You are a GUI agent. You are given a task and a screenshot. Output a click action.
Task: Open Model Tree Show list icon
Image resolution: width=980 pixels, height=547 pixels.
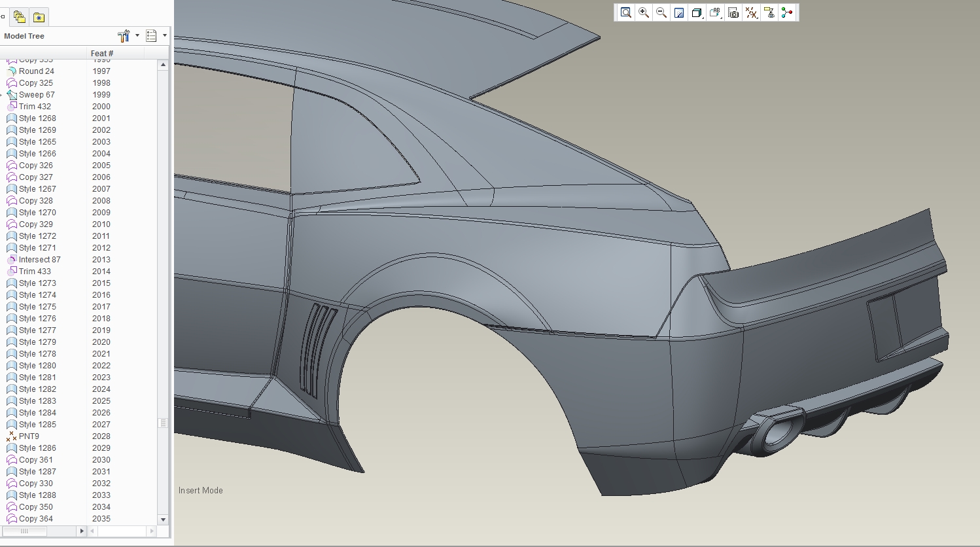151,36
